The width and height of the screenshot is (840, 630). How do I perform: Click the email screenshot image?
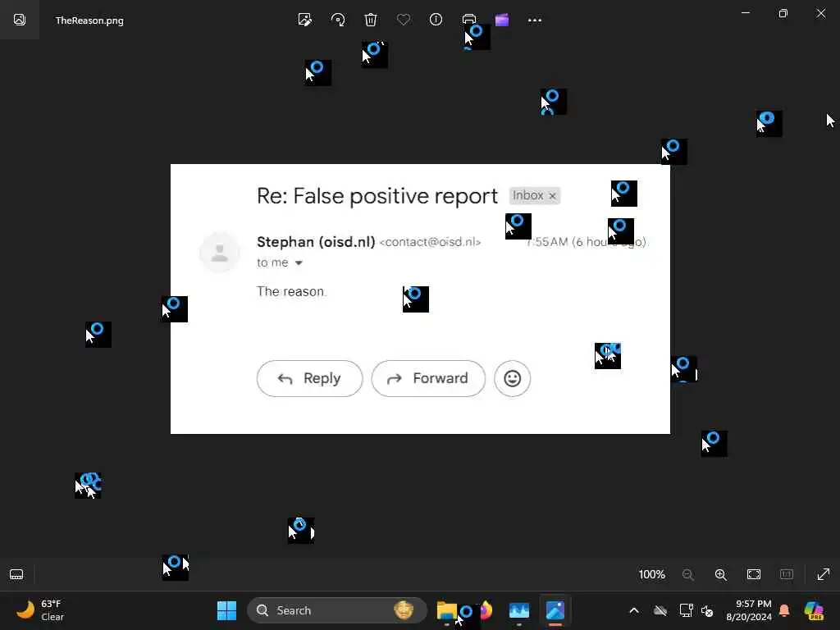pos(420,299)
